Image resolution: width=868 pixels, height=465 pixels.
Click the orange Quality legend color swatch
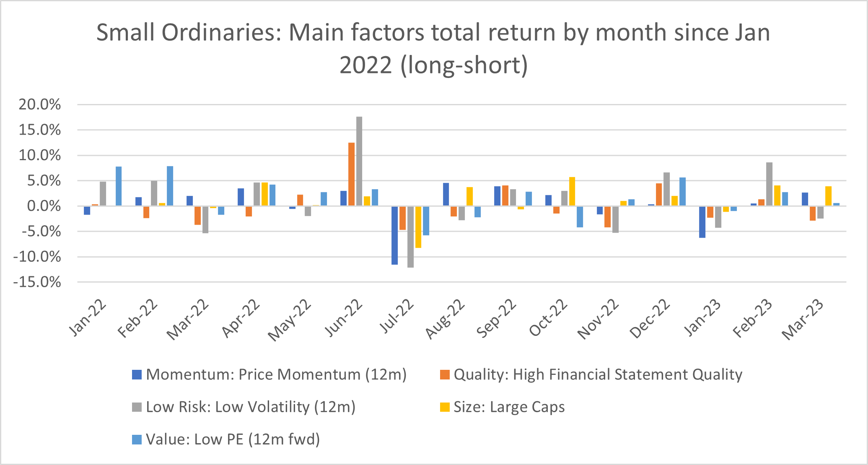[445, 374]
